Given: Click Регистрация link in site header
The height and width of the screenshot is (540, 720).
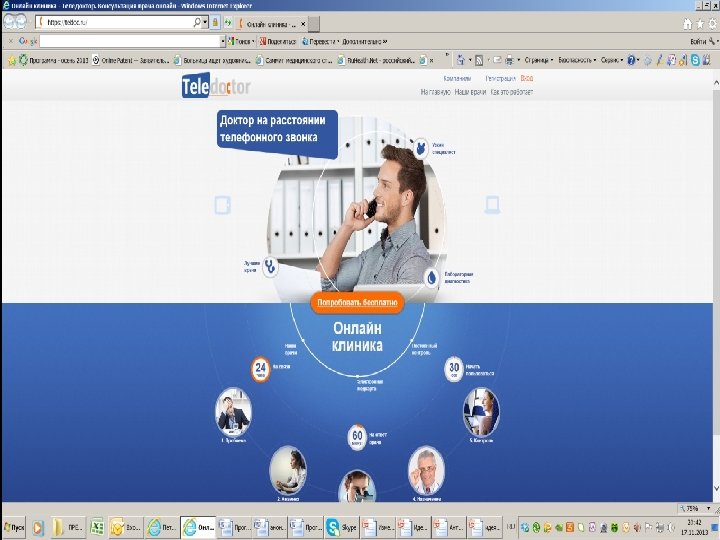Looking at the screenshot, I should click(501, 79).
